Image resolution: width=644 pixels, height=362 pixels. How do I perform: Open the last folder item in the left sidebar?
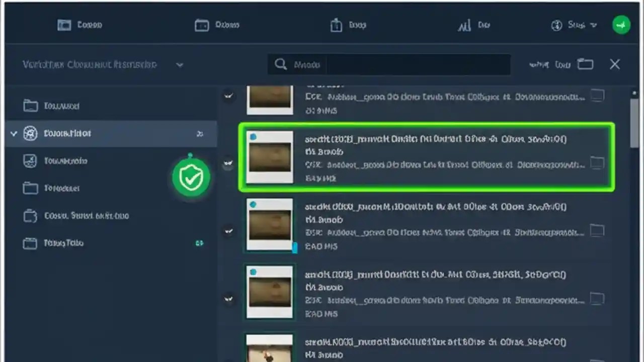click(63, 243)
